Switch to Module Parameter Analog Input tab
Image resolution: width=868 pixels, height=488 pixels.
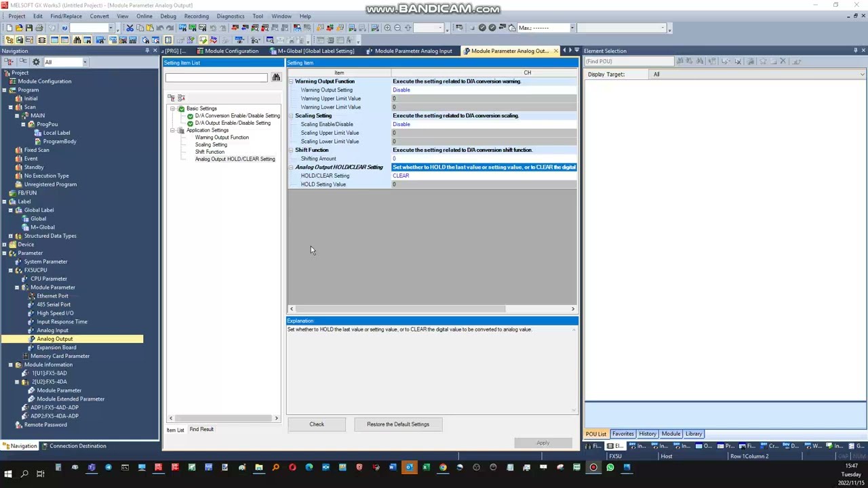click(x=409, y=51)
